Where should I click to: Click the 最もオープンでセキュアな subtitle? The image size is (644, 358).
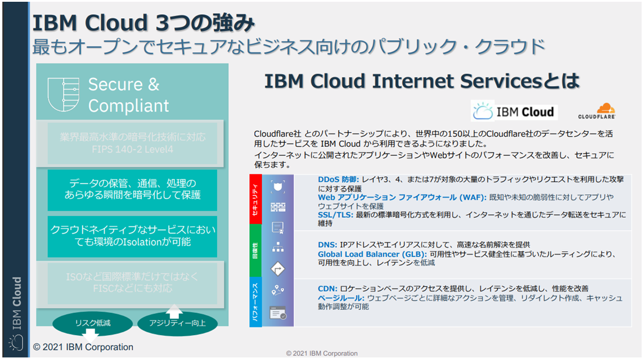coord(289,47)
